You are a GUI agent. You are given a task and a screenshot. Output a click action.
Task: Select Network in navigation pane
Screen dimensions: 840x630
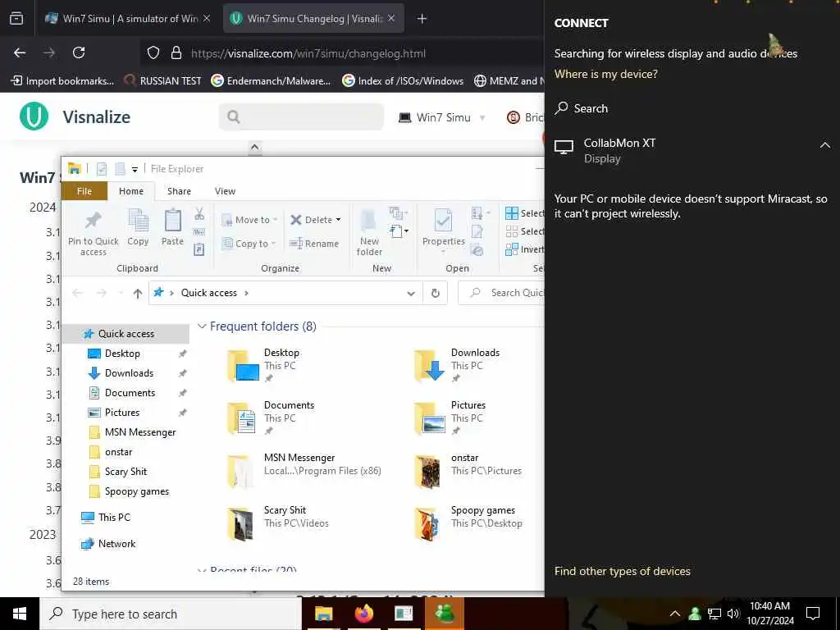tap(116, 544)
